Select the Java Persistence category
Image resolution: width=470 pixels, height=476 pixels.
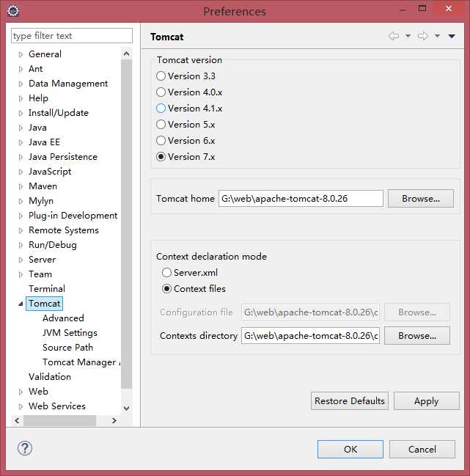point(63,157)
